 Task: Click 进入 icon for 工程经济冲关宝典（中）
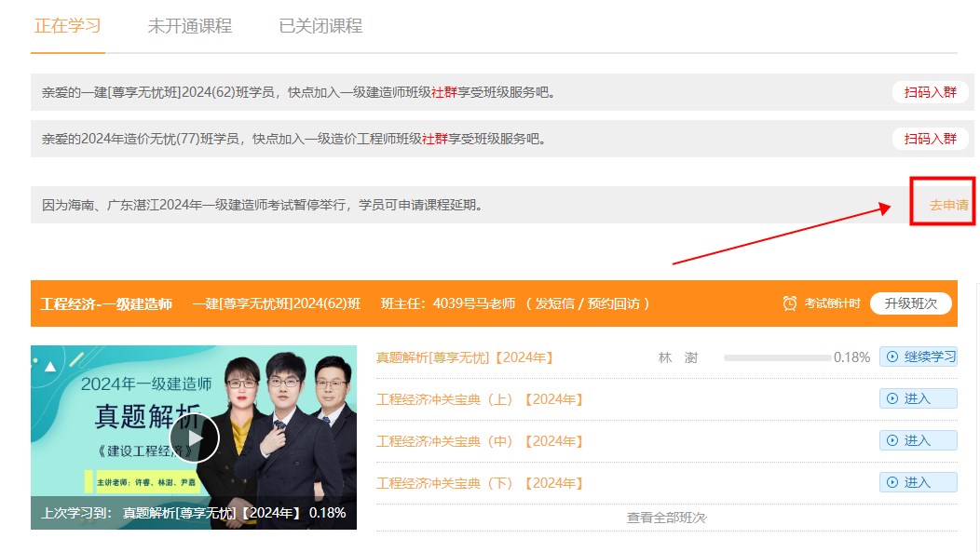[892, 440]
